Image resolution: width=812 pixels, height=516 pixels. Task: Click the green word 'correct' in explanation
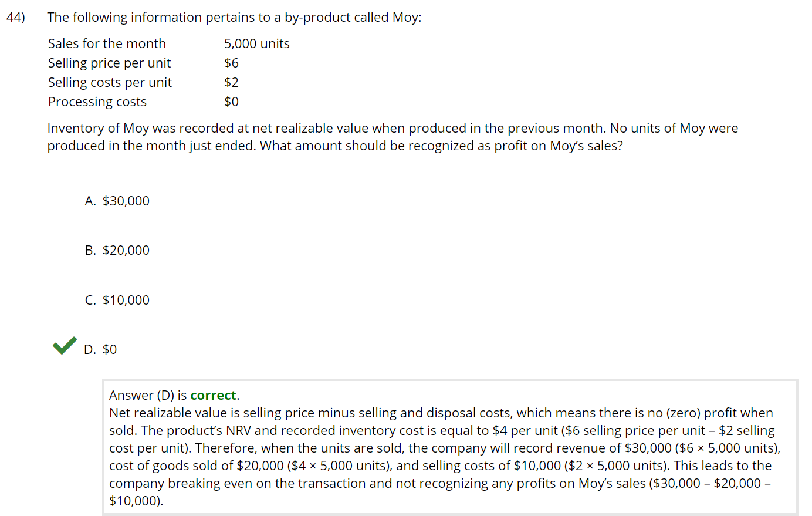[214, 395]
